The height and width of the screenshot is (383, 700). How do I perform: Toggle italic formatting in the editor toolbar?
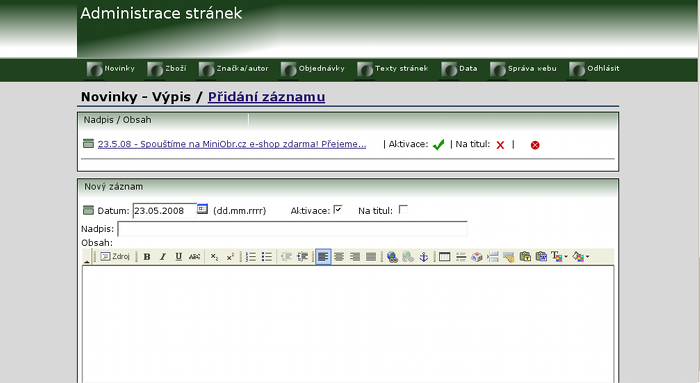tap(162, 257)
